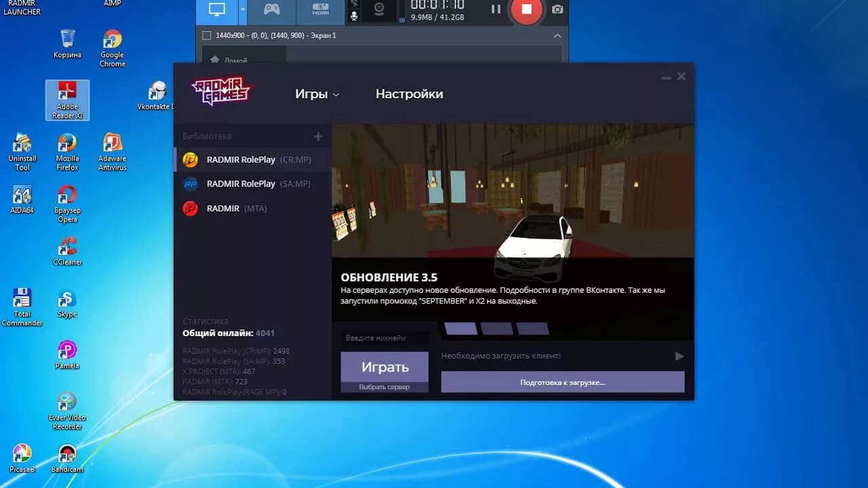
Task: Select Picasa 3 desktop icon
Action: 22,459
